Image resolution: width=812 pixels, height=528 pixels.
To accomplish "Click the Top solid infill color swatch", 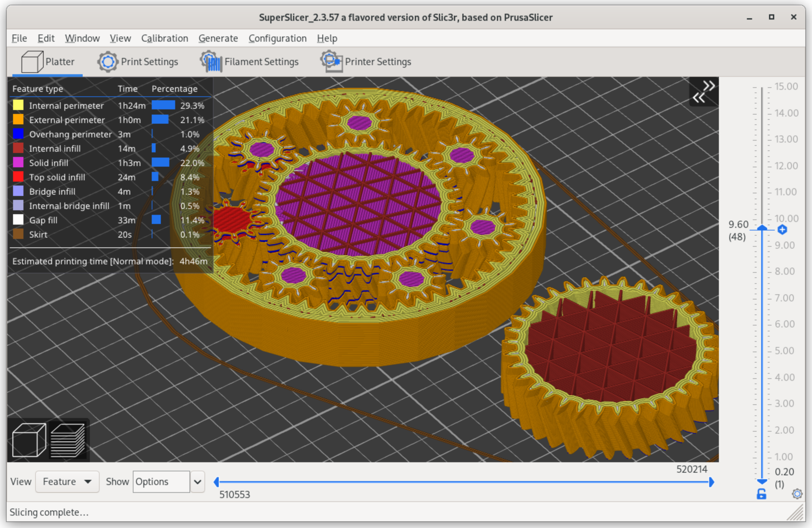I will tap(18, 177).
